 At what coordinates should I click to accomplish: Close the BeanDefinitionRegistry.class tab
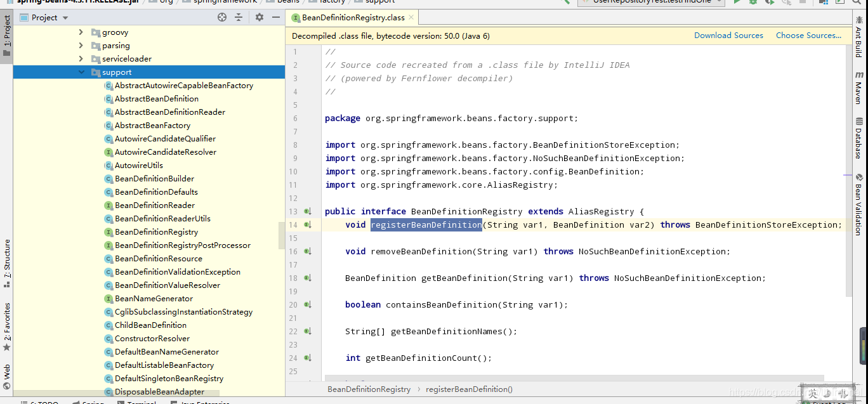pyautogui.click(x=411, y=18)
